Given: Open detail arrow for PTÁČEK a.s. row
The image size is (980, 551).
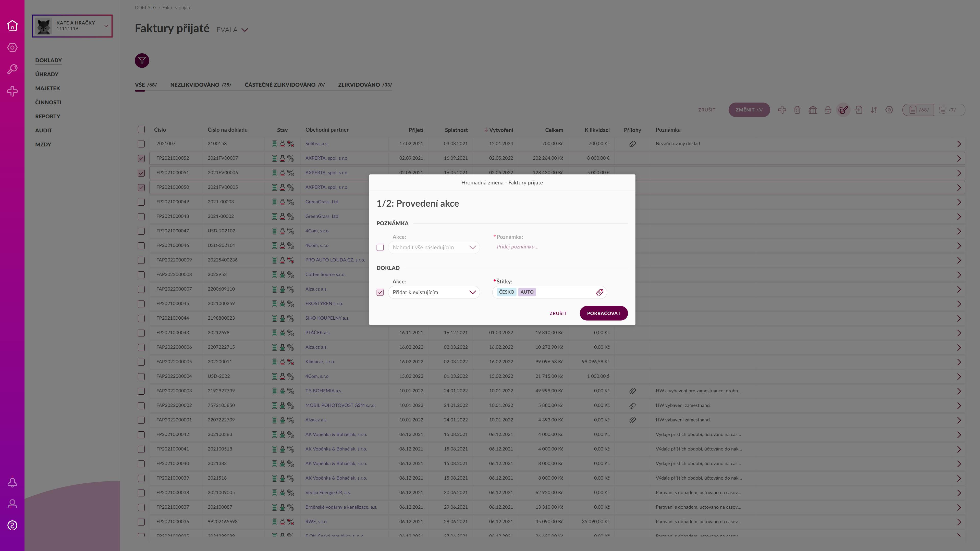Looking at the screenshot, I should (x=959, y=333).
